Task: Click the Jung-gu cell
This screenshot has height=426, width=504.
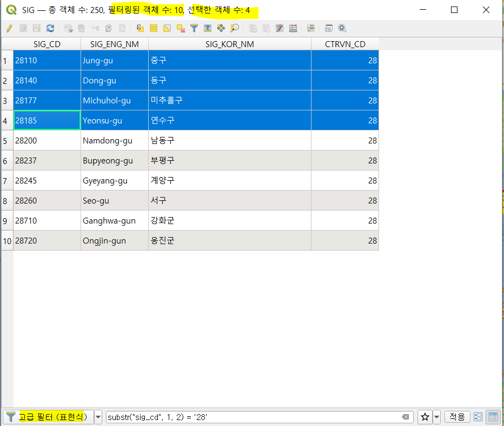Action: coord(115,61)
